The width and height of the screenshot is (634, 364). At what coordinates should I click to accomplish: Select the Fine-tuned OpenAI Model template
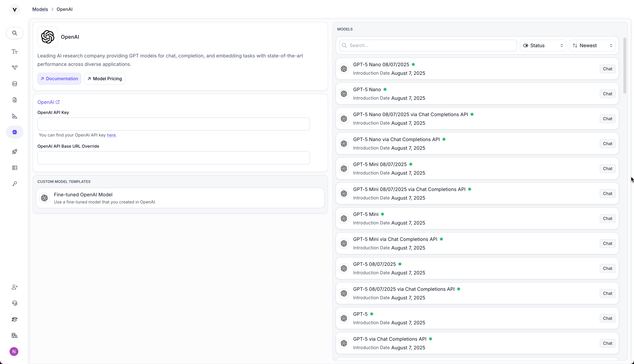point(180,198)
